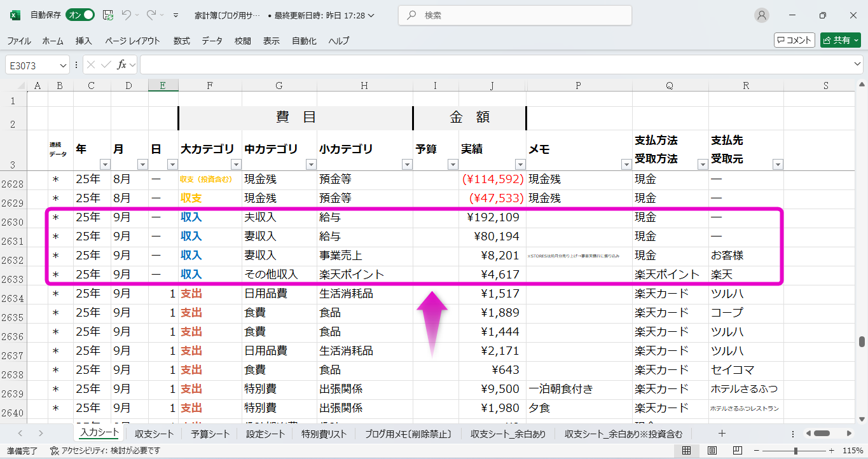Click the undo arrow icon
Screen dimensions: 868x459
(x=127, y=15)
